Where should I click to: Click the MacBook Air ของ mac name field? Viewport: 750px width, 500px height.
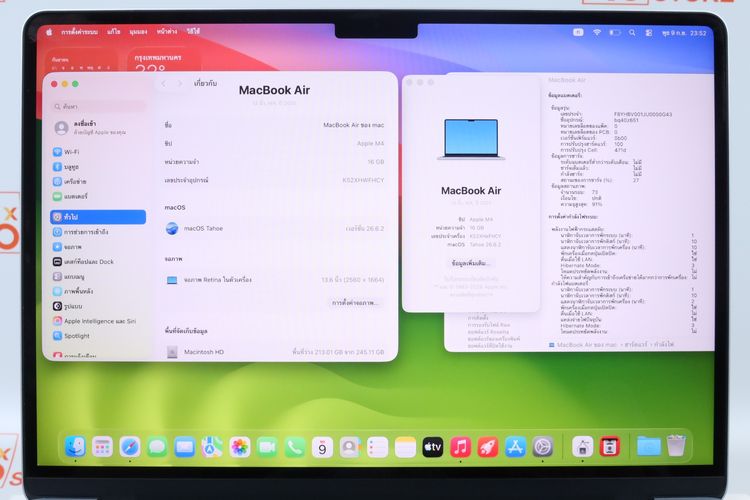(353, 125)
